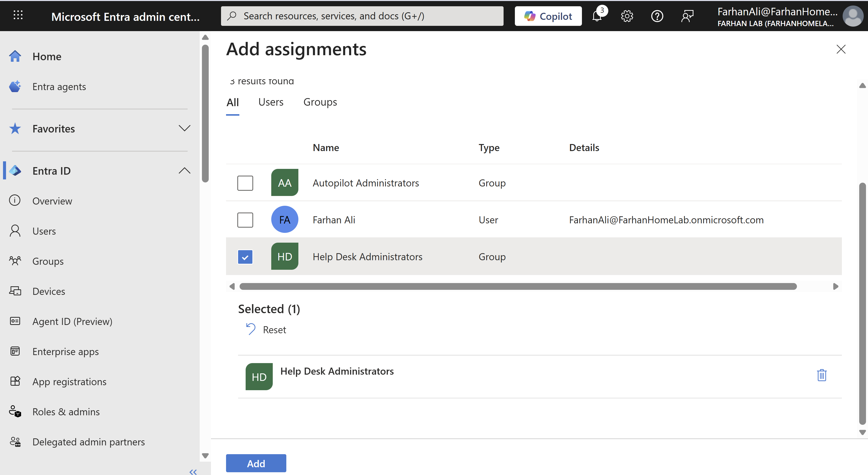Open the feedback icon in header
868x475 pixels.
pos(687,16)
